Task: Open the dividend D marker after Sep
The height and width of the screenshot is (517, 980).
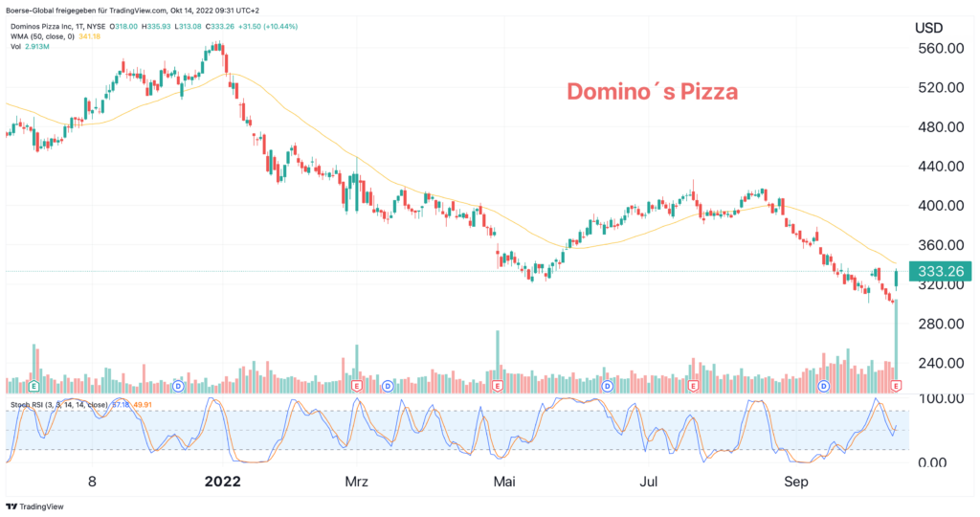Action: pos(824,387)
